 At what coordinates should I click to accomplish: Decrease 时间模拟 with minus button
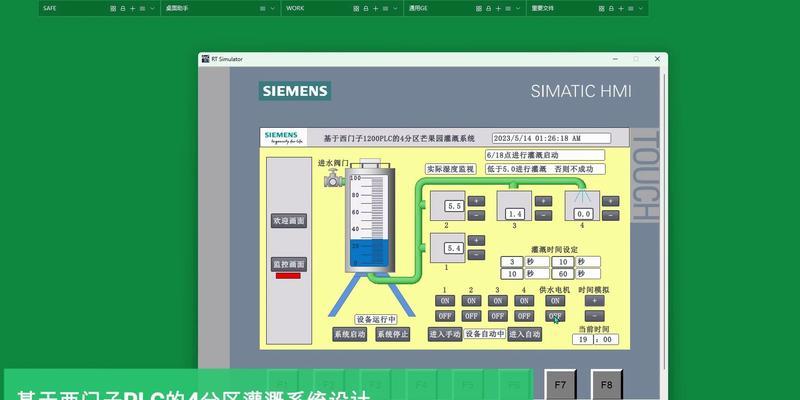coord(594,316)
